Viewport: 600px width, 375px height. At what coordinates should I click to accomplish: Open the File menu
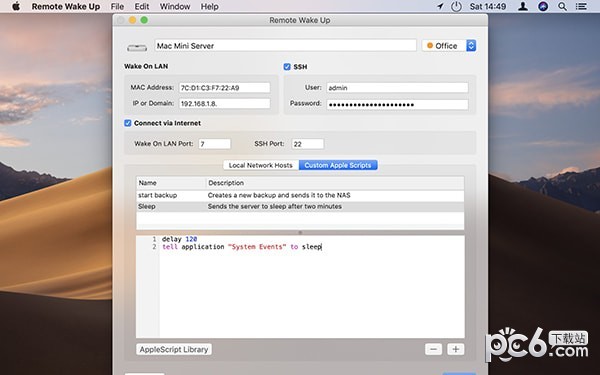[117, 6]
